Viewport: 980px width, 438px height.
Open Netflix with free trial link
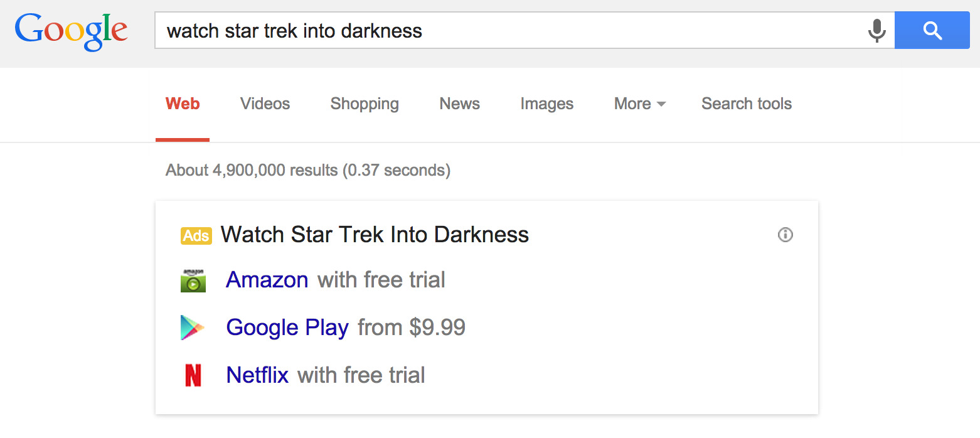pos(257,375)
